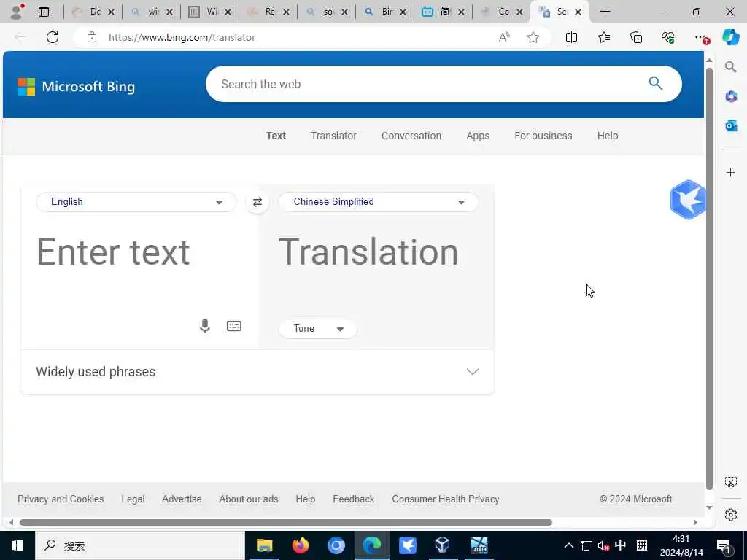747x560 pixels.
Task: Open the Apps menu item
Action: [x=478, y=136]
